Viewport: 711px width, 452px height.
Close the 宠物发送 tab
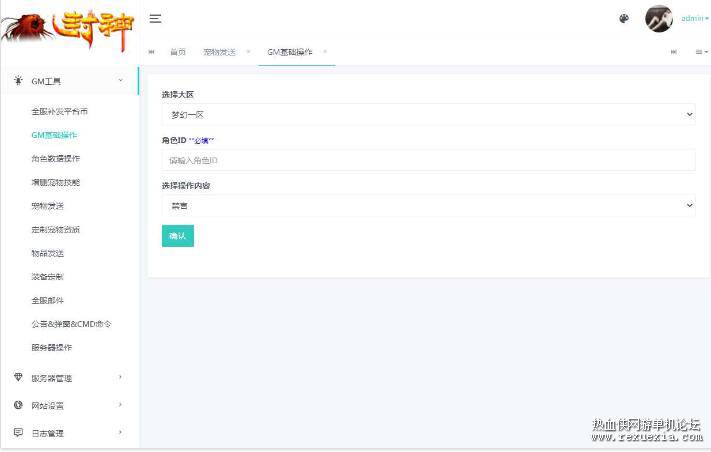pyautogui.click(x=248, y=52)
